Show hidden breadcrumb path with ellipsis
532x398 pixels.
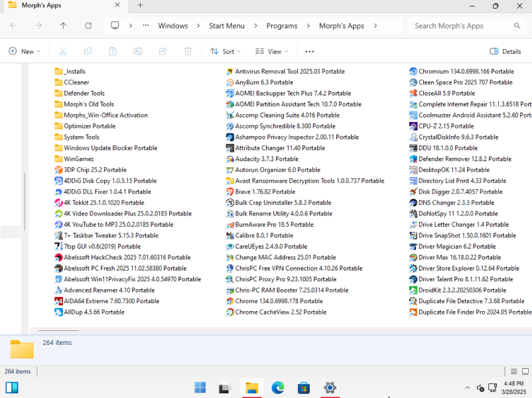point(145,25)
